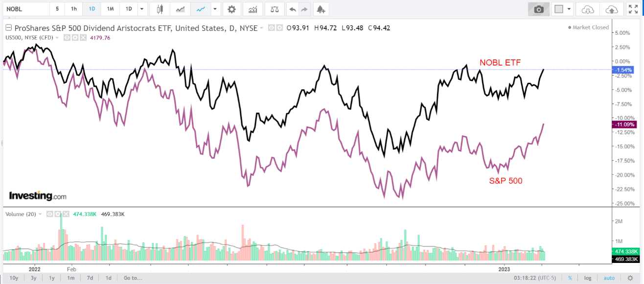Set date range to 10y
Viewport: 644px width, 284px height.
click(x=14, y=278)
